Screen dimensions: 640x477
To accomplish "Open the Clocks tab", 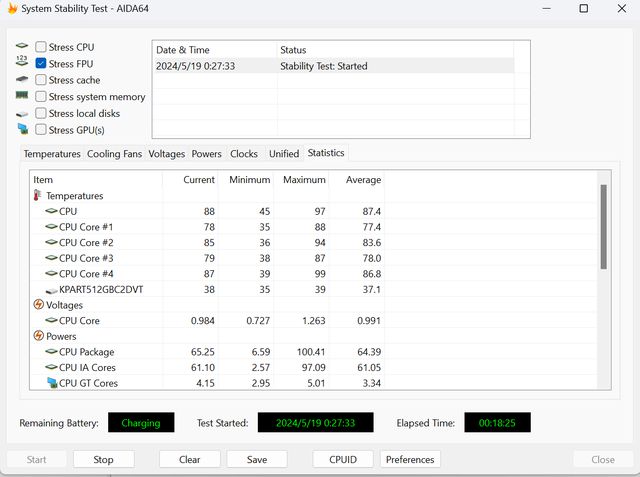I will pos(243,154).
